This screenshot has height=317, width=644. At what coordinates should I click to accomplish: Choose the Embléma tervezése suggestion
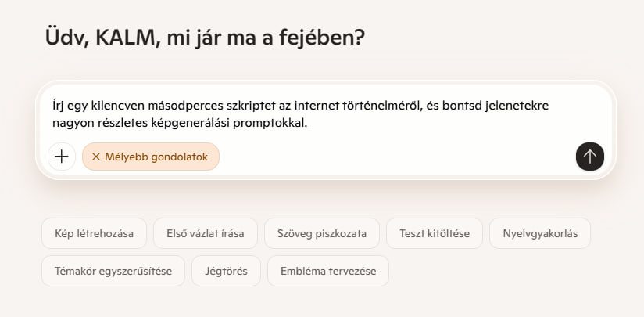pyautogui.click(x=328, y=271)
